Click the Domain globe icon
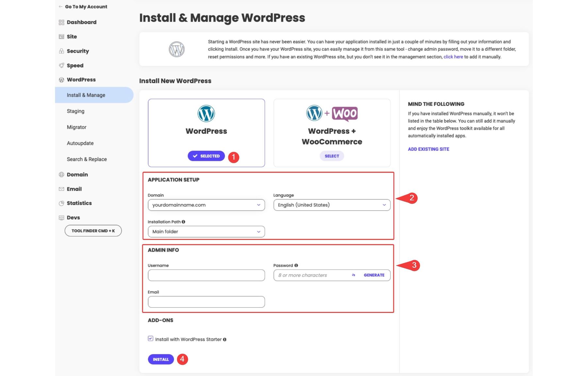The width and height of the screenshot is (588, 376). click(x=61, y=174)
